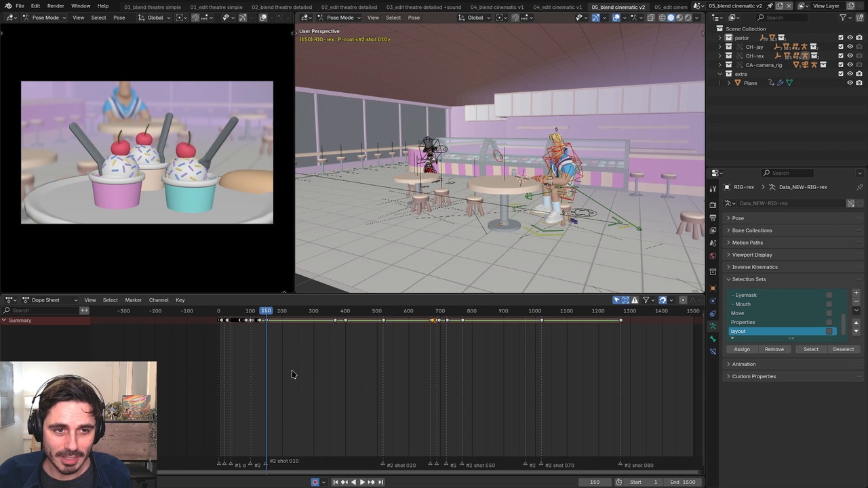Open the Render menu

pos(56,6)
